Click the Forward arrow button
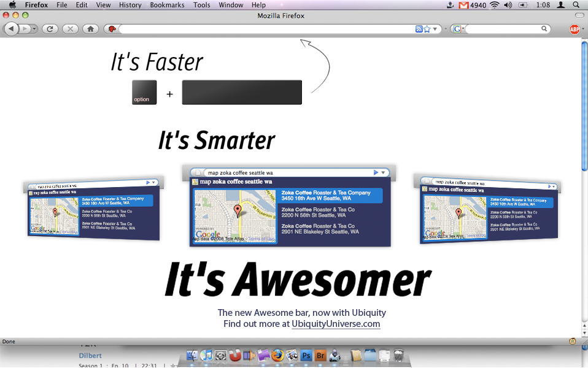The image size is (588, 368). (25, 29)
